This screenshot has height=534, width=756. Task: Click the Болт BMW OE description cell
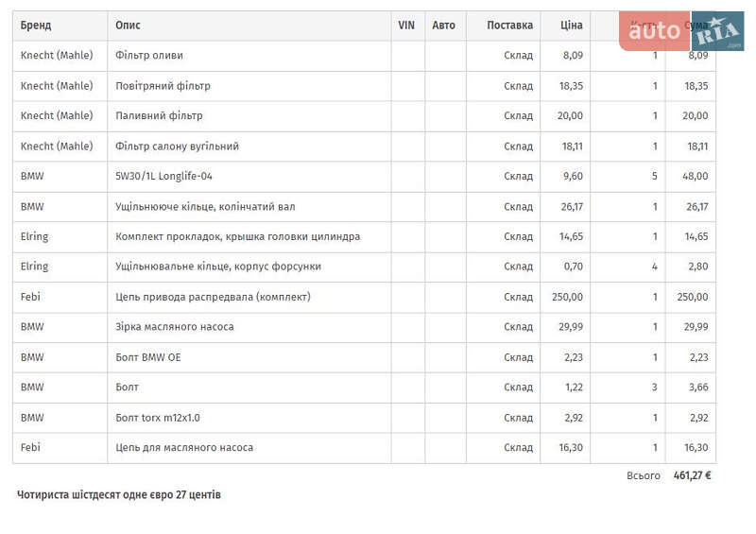point(147,357)
